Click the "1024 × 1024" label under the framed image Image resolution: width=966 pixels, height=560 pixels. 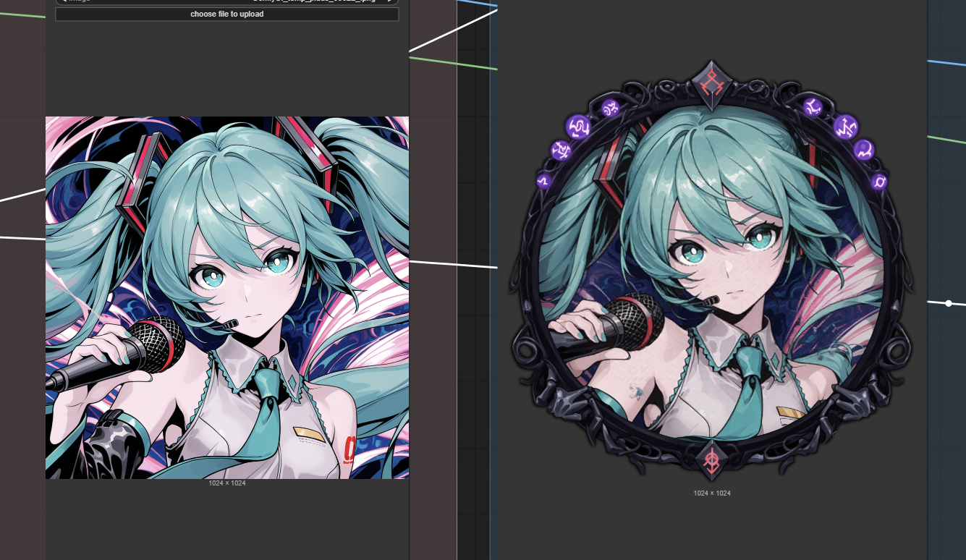click(x=712, y=493)
